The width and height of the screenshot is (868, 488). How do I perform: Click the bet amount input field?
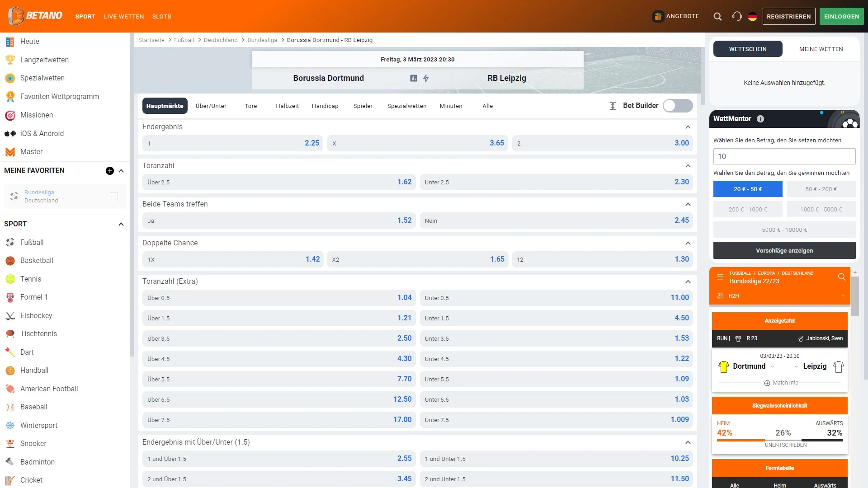pyautogui.click(x=783, y=156)
